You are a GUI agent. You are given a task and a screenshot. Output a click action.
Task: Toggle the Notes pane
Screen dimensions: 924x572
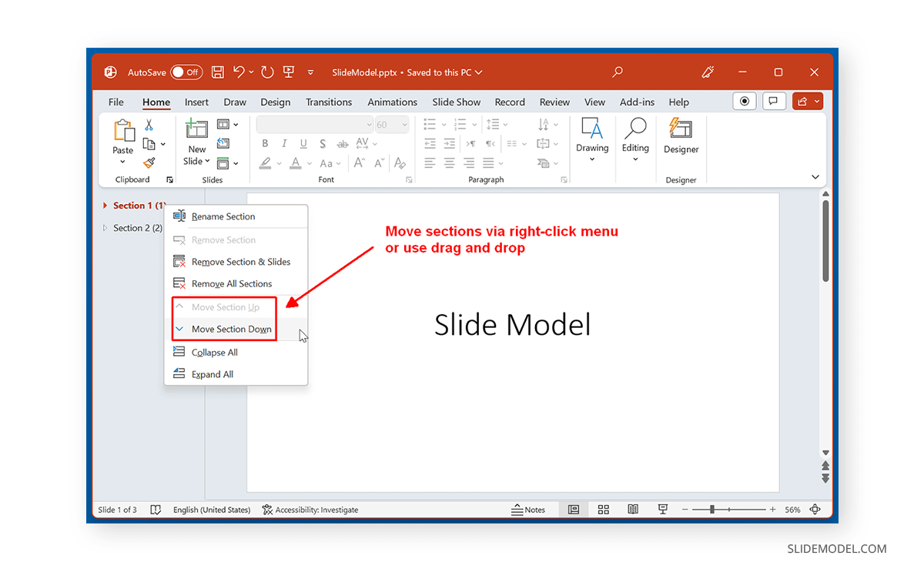531,509
